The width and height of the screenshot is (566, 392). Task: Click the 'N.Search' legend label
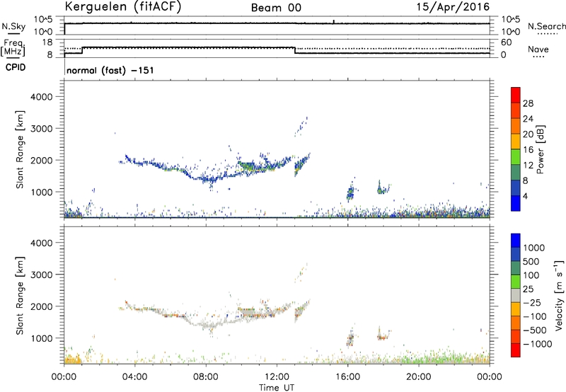point(546,26)
